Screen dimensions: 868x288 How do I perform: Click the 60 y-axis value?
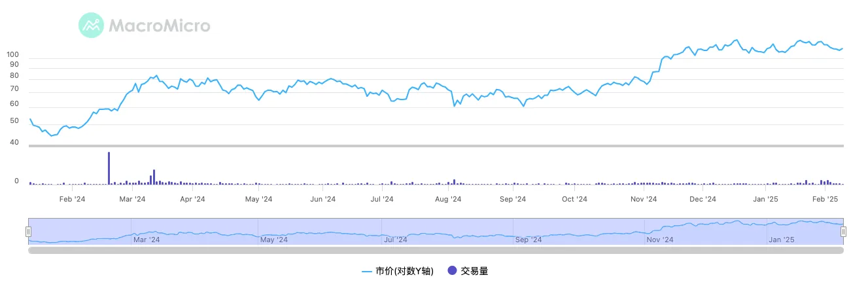(x=14, y=104)
